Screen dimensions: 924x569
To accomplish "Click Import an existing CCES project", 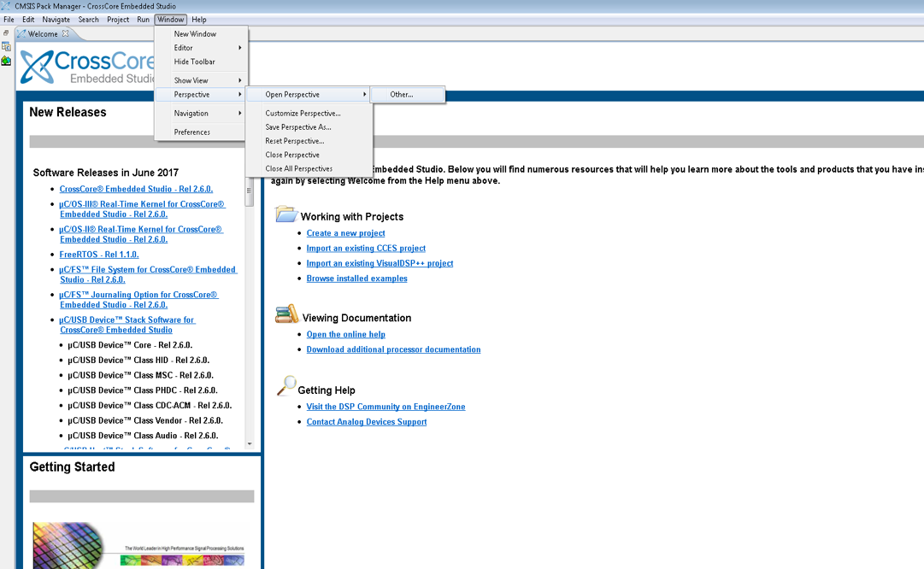I will (x=366, y=249).
